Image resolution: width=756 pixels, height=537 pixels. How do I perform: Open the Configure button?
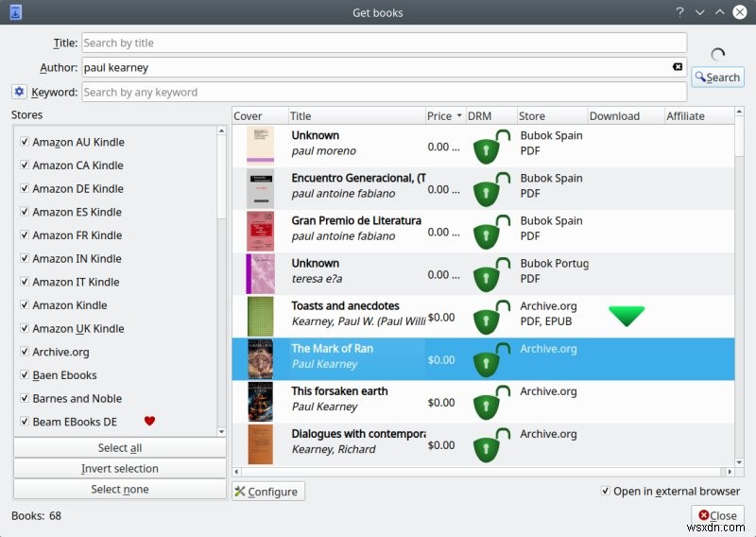coord(268,492)
